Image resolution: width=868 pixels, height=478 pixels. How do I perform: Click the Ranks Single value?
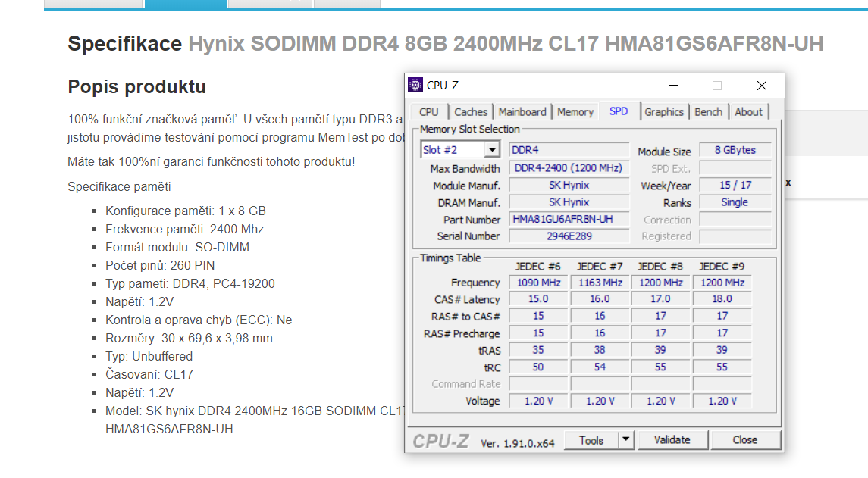[735, 202]
